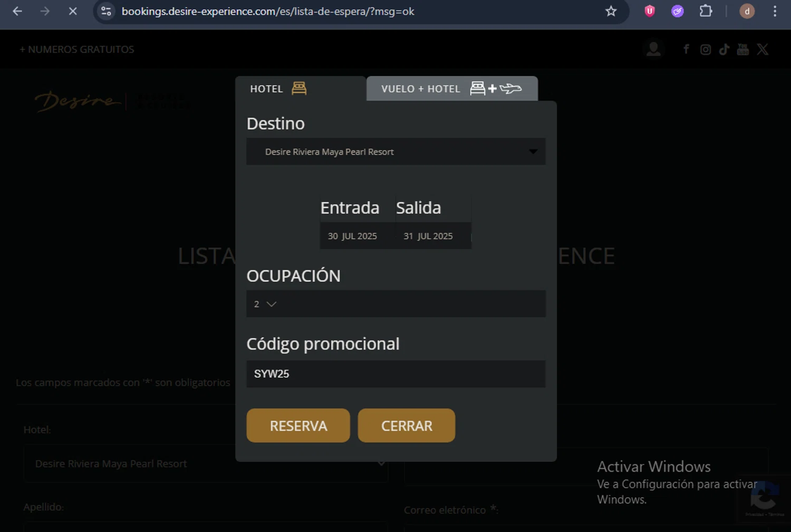The height and width of the screenshot is (532, 791).
Task: Pick the Entrada date 30 JUL 2025
Action: coord(358,236)
